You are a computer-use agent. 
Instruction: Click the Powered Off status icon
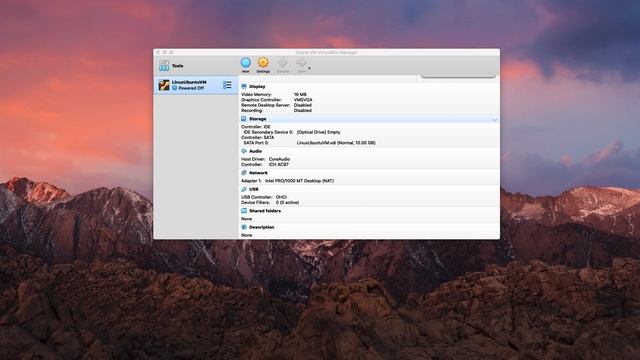[174, 88]
